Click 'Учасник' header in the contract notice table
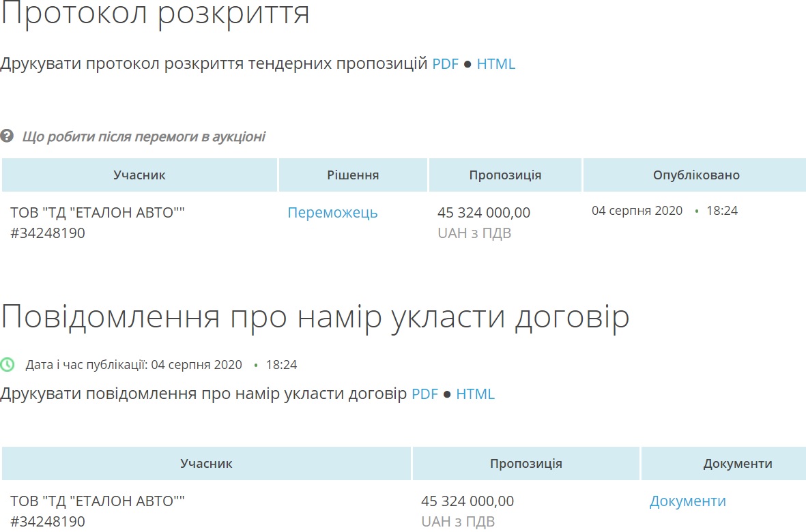806x532 pixels. point(206,464)
